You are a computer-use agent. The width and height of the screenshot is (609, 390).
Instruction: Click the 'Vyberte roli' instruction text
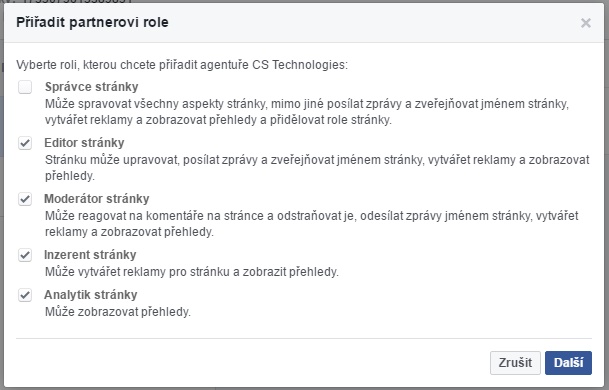(182, 64)
